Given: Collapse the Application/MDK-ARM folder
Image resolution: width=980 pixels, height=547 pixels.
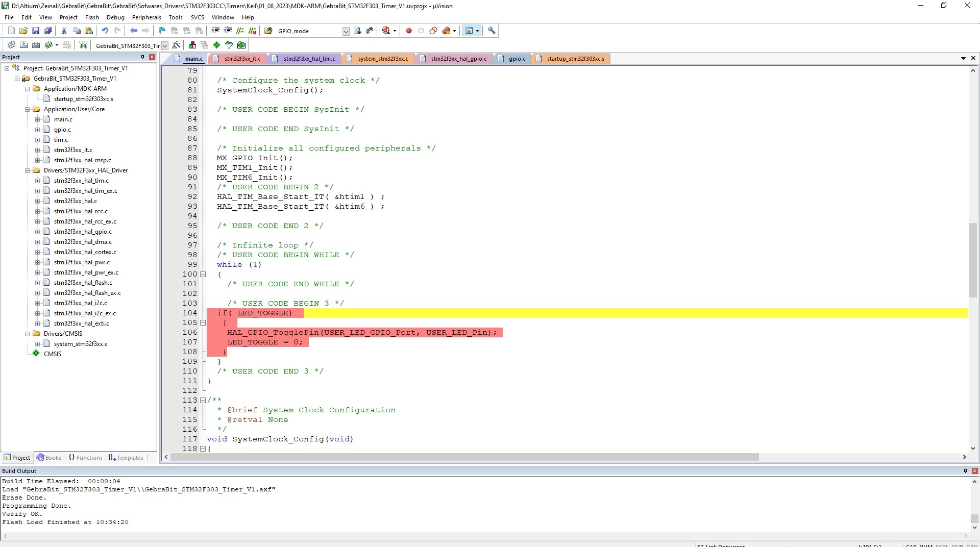Looking at the screenshot, I should [28, 88].
